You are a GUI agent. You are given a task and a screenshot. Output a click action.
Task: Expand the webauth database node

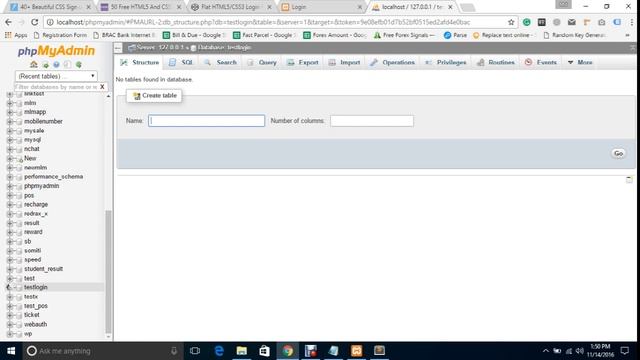pyautogui.click(x=10, y=324)
